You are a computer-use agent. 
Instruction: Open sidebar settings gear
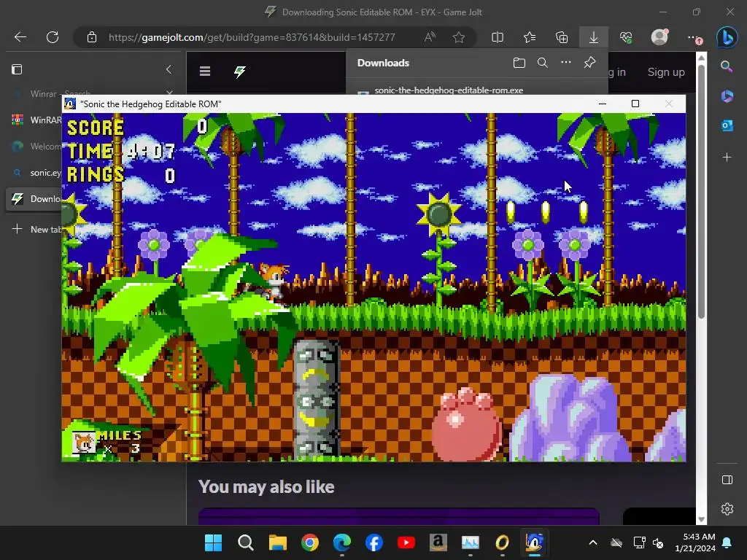click(727, 509)
